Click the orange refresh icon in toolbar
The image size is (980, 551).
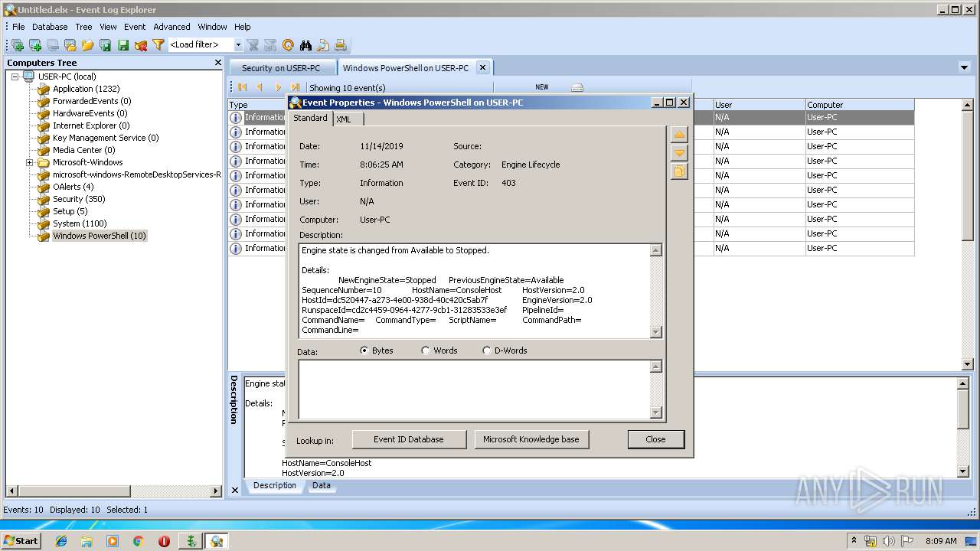(x=288, y=45)
